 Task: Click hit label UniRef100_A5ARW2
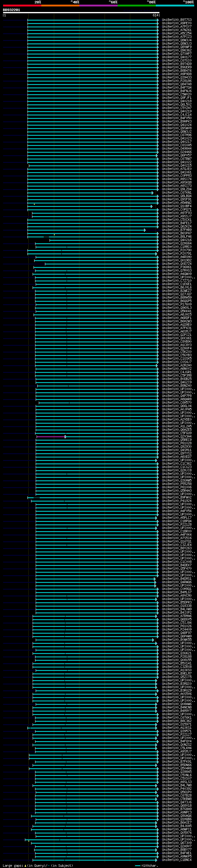point(176,203)
